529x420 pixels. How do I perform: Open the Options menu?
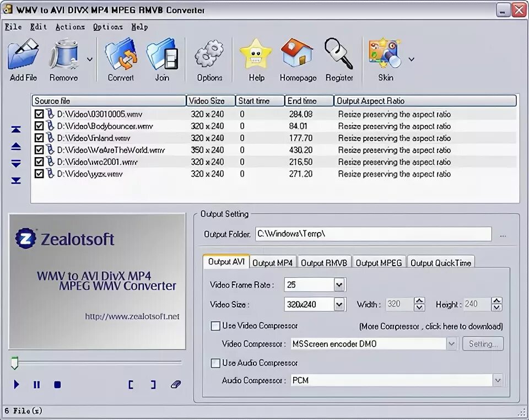coord(107,26)
